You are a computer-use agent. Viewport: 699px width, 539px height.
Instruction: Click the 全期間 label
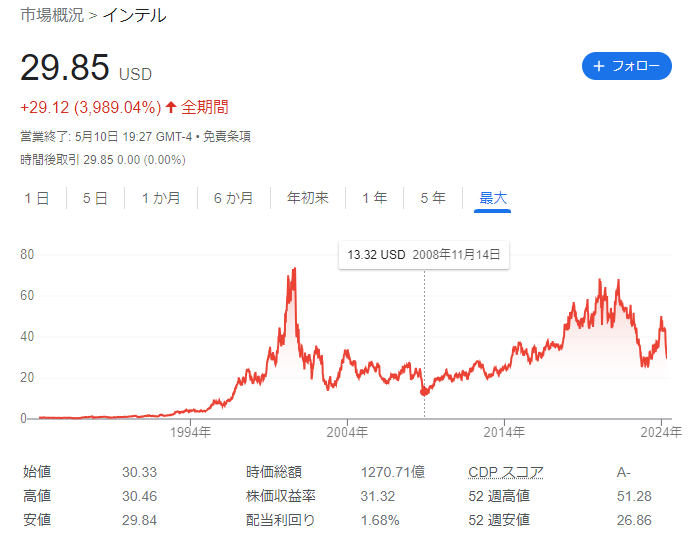pyautogui.click(x=205, y=107)
